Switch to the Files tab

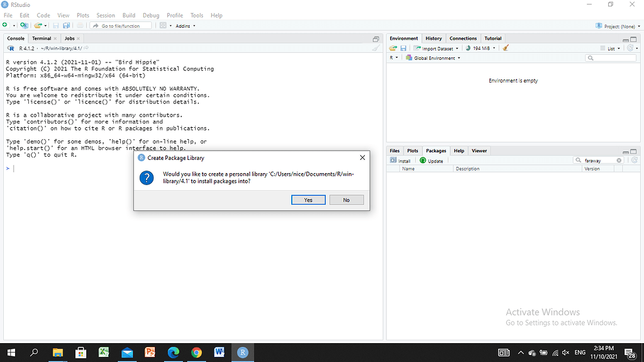[x=394, y=150]
